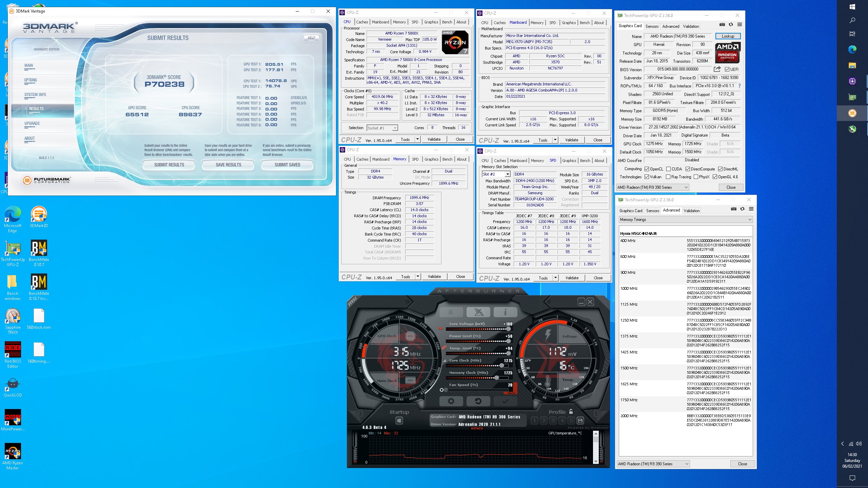
Task: Toggle the UEFI checkbox in GPU-Z
Action: [x=727, y=69]
